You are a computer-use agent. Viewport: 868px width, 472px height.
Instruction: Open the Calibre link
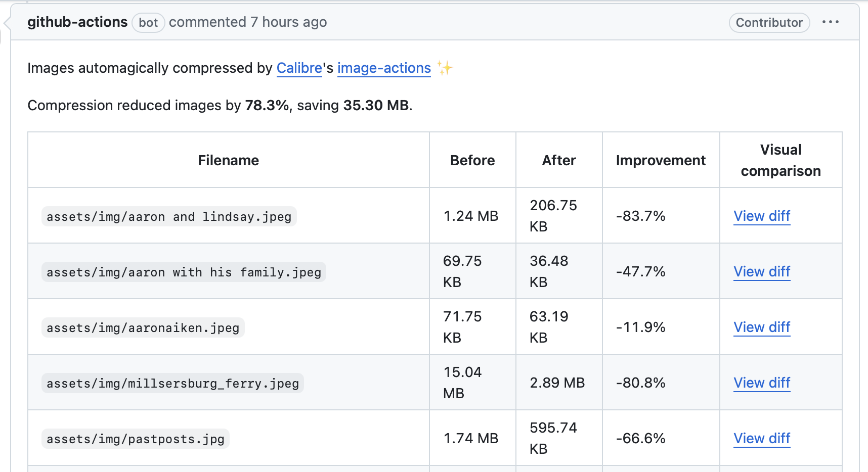pos(299,68)
